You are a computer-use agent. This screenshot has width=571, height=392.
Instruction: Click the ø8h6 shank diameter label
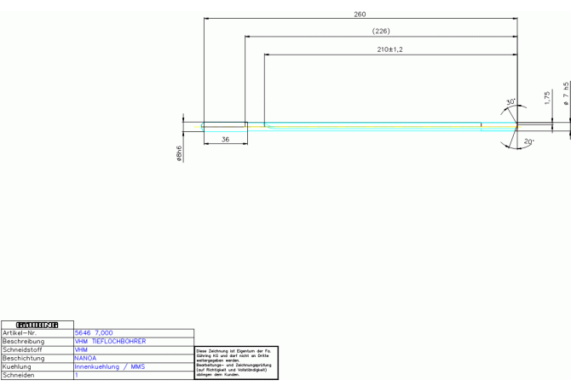coord(179,153)
